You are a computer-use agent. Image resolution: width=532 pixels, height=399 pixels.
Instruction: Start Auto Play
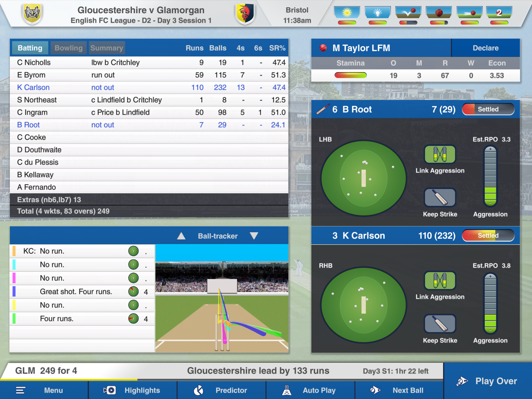pos(310,390)
